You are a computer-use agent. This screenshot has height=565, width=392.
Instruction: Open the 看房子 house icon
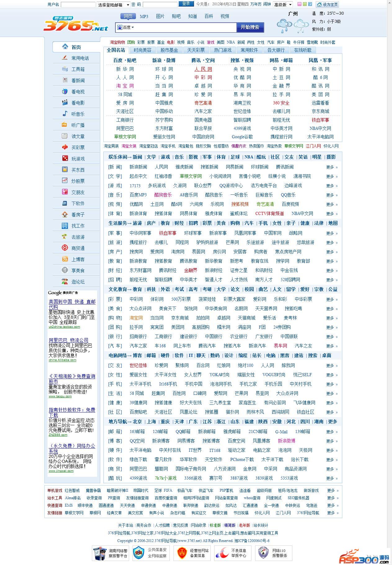(x=65, y=214)
